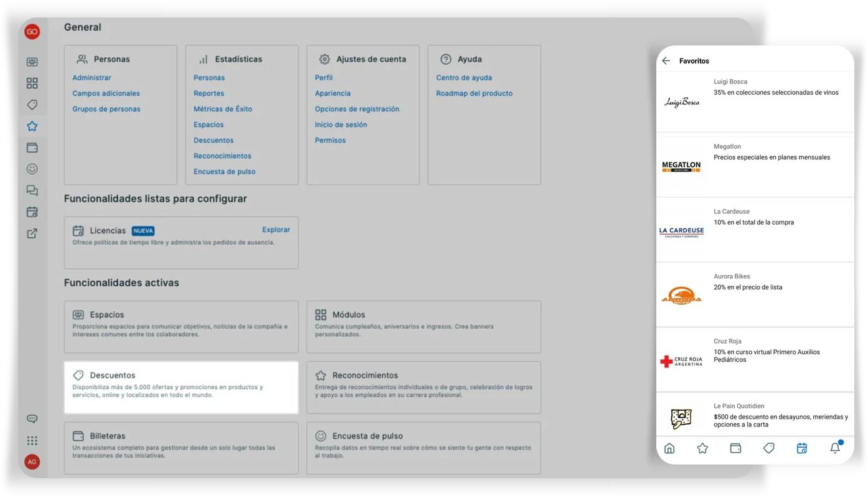Click the Personas heading icon
Screen dimensions: 868x500
82,59
